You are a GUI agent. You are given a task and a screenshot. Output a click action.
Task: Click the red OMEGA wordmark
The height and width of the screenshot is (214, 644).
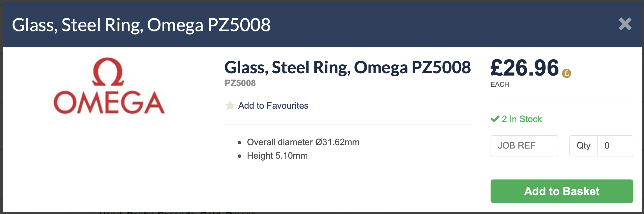click(109, 103)
